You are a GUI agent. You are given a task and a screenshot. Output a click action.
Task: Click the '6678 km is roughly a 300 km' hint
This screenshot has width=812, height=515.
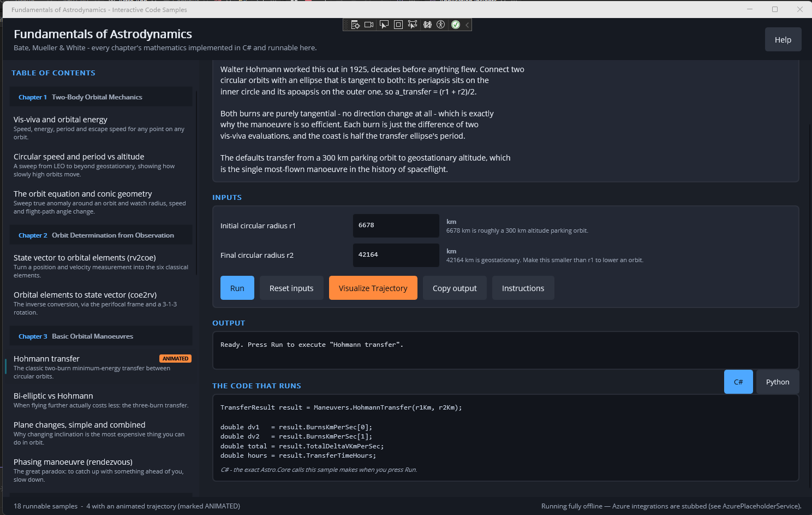[x=517, y=230]
